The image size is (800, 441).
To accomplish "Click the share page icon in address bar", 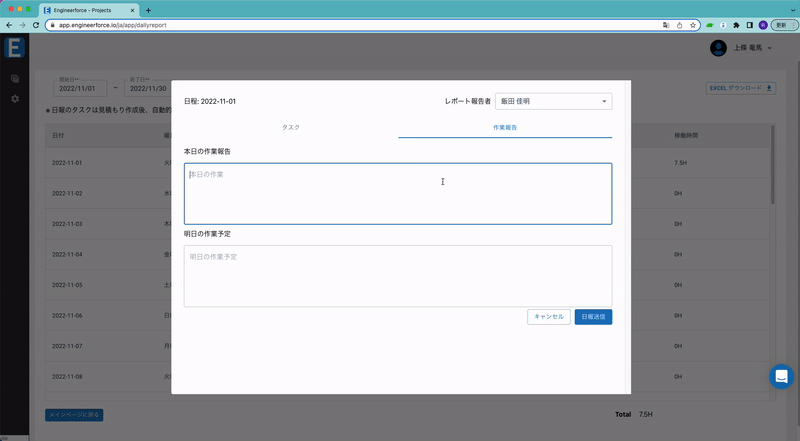I will coord(680,25).
